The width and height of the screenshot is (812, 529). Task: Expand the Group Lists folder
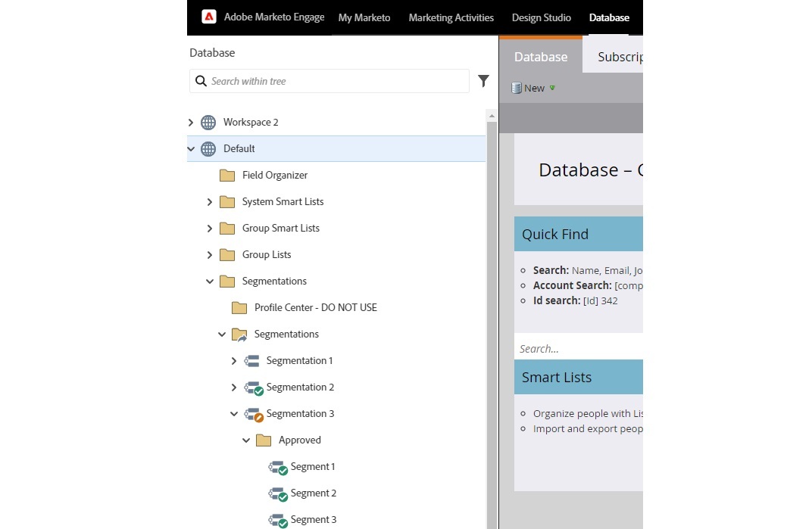pos(210,255)
